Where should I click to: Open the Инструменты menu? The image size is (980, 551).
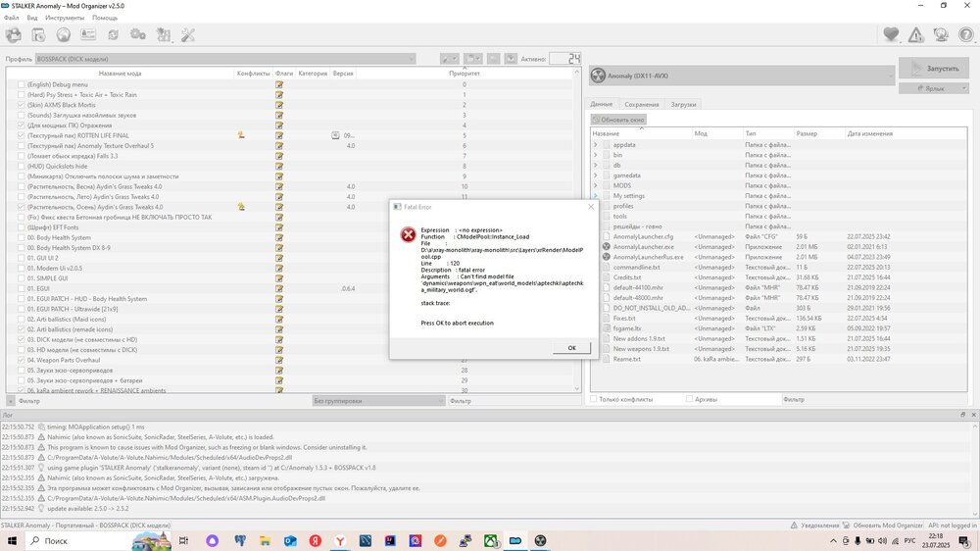[x=64, y=18]
